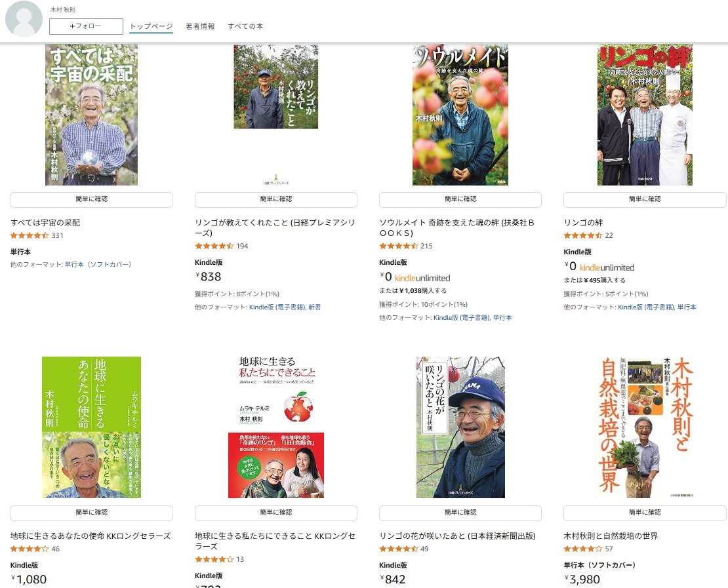728x588 pixels.
Task: Open the リンゴの絆 book cover
Action: [645, 115]
